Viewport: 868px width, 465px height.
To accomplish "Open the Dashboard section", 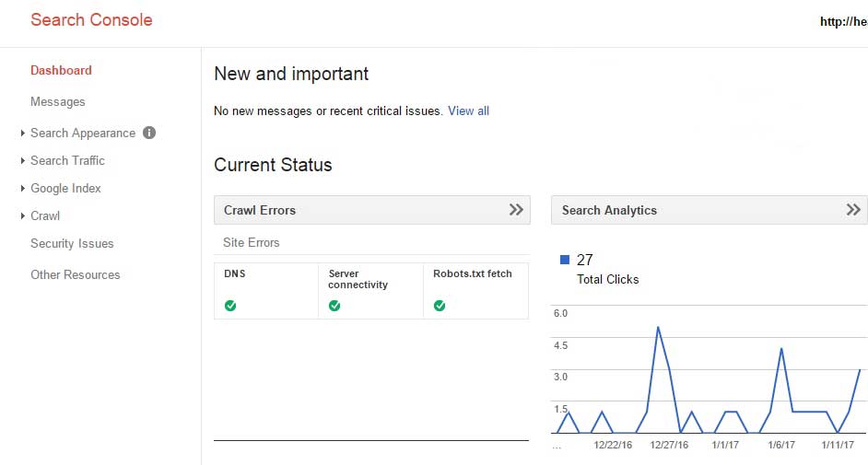I will [x=61, y=70].
